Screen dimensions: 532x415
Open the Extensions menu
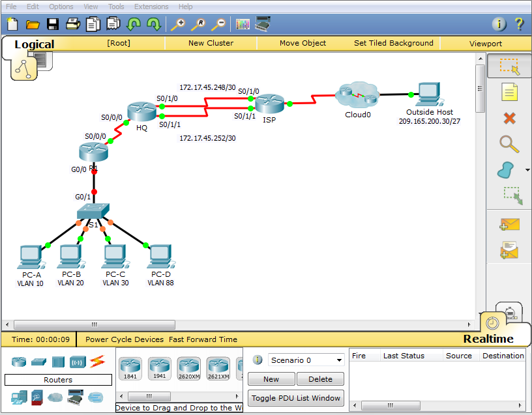tap(151, 7)
